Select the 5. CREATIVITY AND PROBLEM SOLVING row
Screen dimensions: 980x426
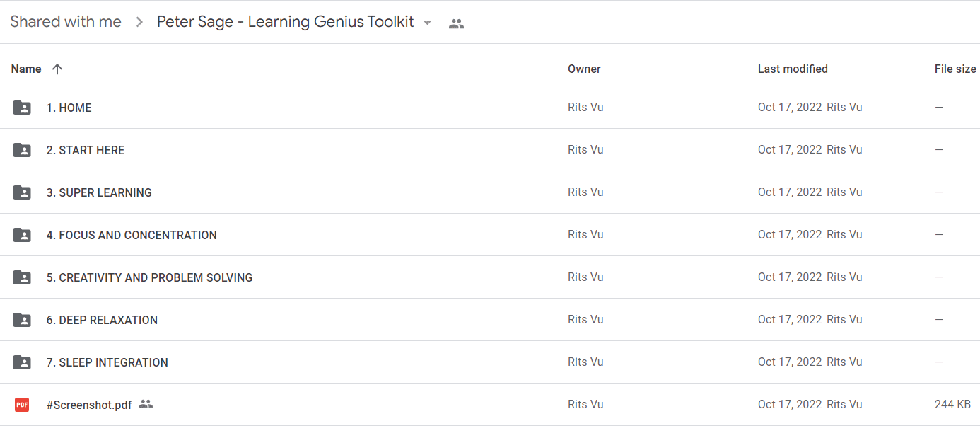tap(490, 277)
